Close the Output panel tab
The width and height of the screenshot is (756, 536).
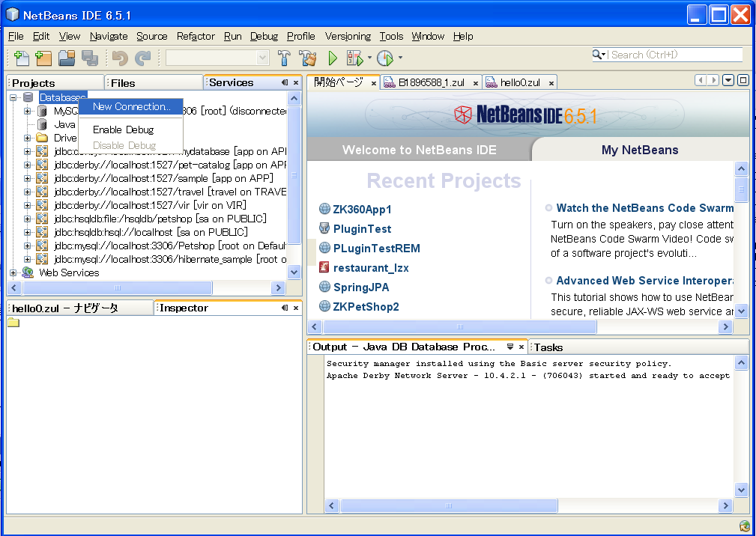521,347
